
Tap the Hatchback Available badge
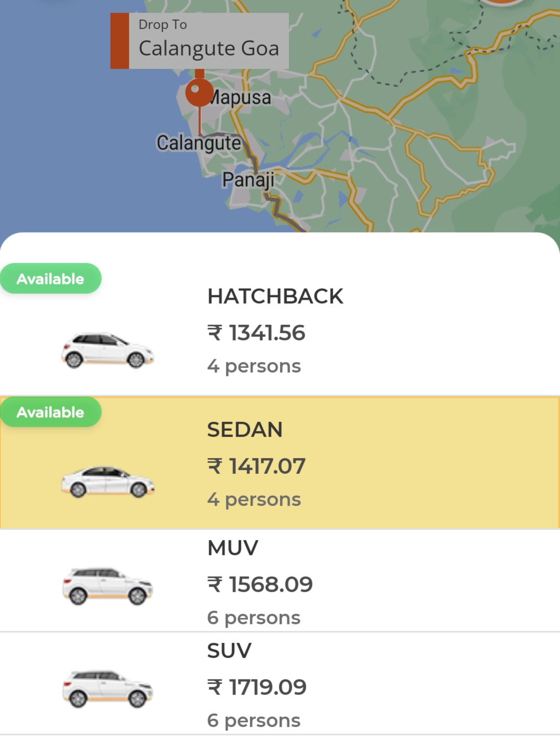[50, 279]
